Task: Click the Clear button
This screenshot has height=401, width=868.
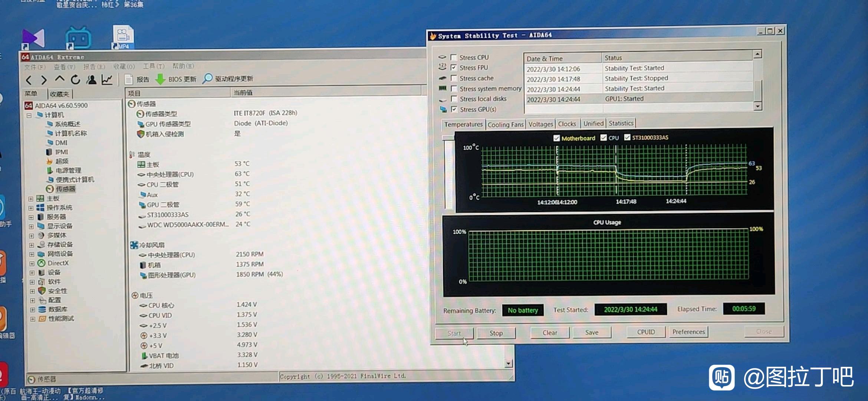Action: [550, 333]
